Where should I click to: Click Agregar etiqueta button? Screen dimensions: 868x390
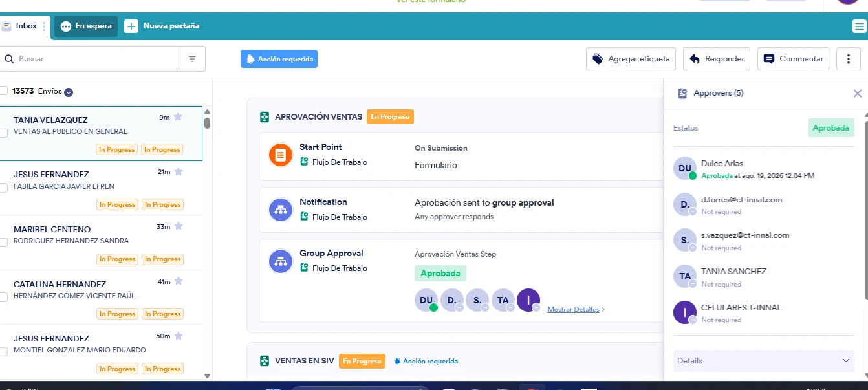[631, 59]
